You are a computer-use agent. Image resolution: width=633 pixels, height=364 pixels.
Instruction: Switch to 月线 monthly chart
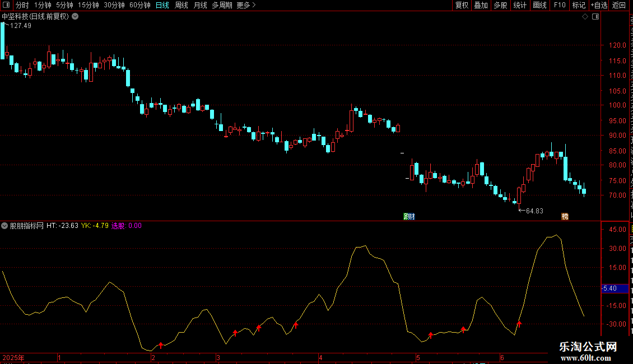tap(200, 5)
